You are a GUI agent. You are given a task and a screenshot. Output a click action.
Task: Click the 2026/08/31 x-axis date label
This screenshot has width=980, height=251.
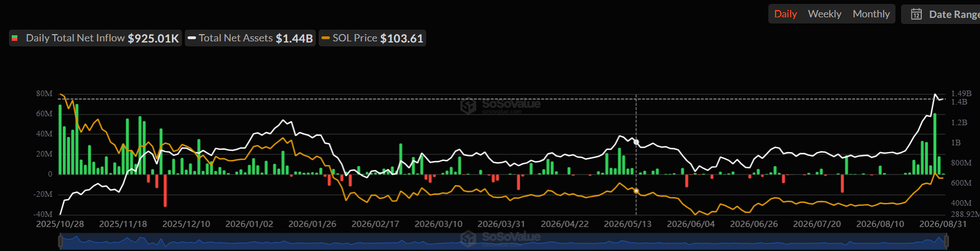[x=943, y=224]
